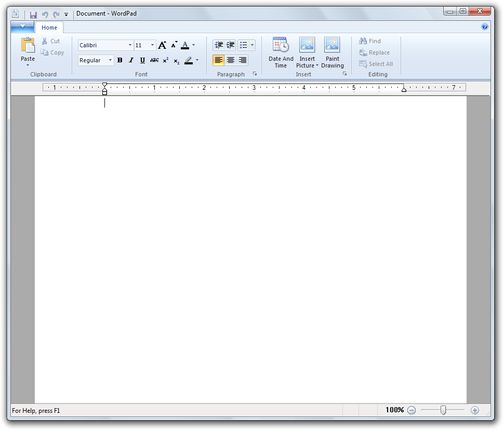Viewport: 504px width, 431px height.
Task: Click the Insert Picture icon
Action: pyautogui.click(x=307, y=45)
